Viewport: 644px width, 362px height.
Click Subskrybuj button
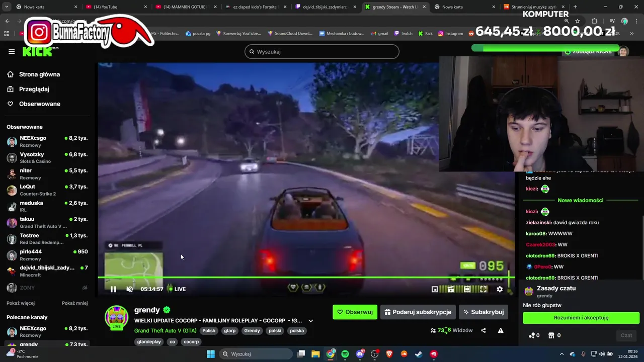tap(484, 312)
